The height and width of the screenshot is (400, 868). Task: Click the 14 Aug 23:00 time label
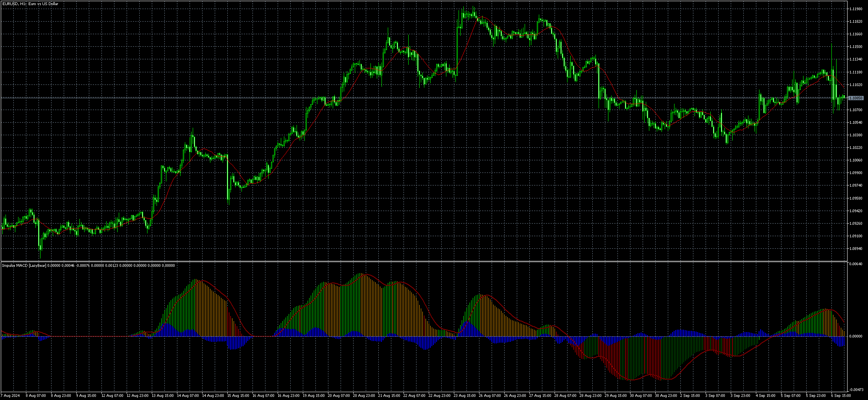pyautogui.click(x=213, y=396)
